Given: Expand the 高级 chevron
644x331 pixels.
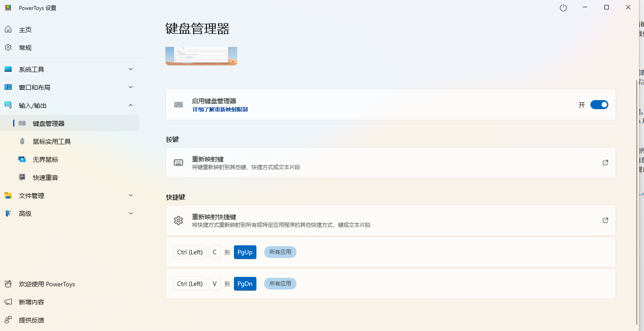Looking at the screenshot, I should pyautogui.click(x=131, y=213).
